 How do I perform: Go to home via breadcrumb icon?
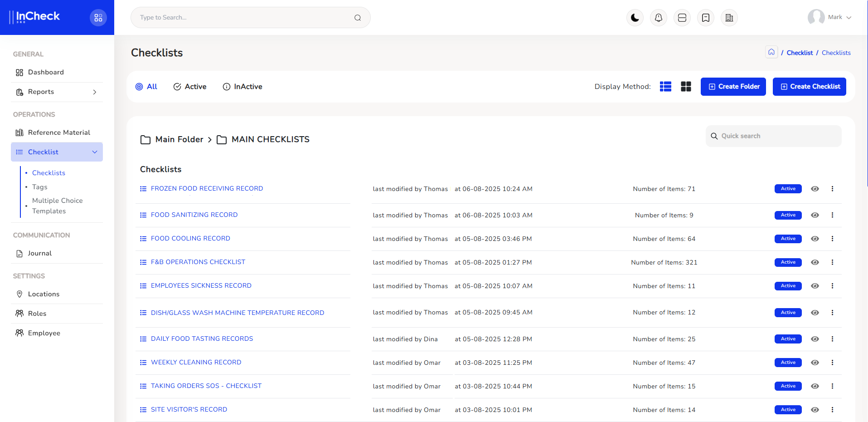[x=771, y=52]
